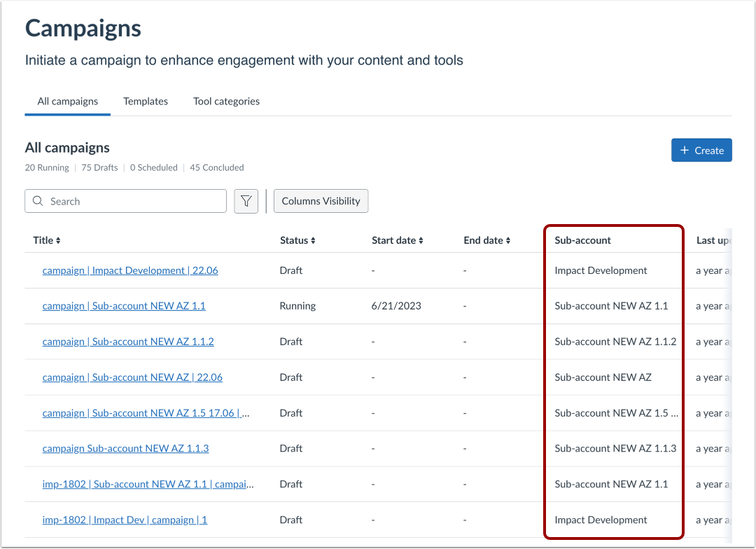Open the Tool categories tab
The width and height of the screenshot is (756, 549).
tap(226, 102)
